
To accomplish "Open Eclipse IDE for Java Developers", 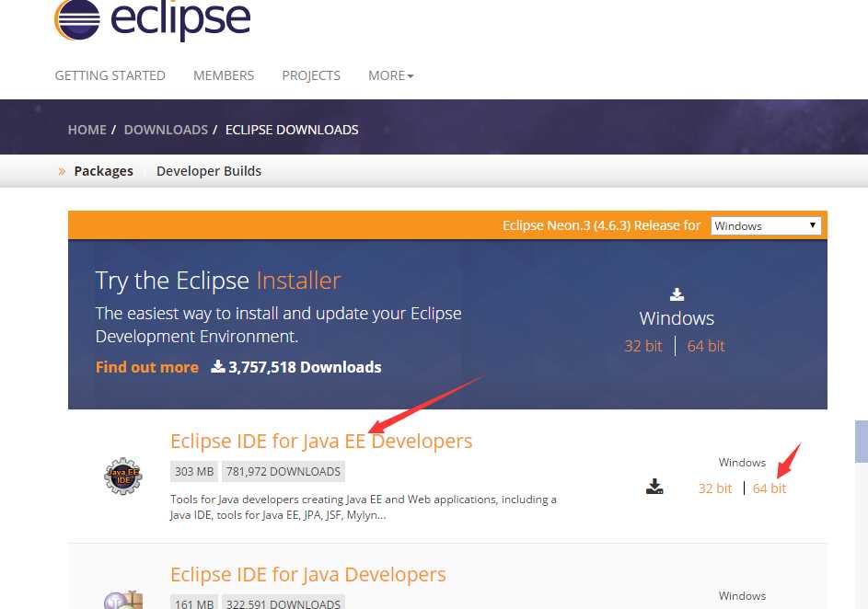I will [307, 575].
